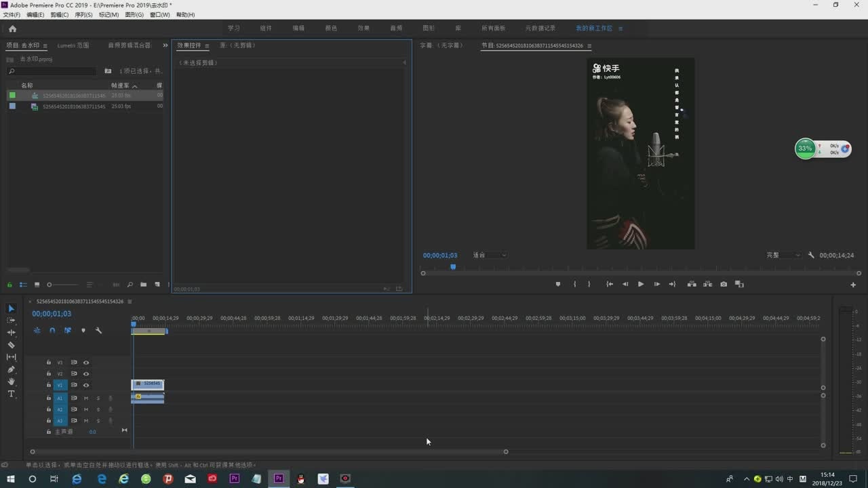Open workspace menu beside 我的新工作区
Image resolution: width=868 pixels, height=488 pixels.
tap(620, 28)
